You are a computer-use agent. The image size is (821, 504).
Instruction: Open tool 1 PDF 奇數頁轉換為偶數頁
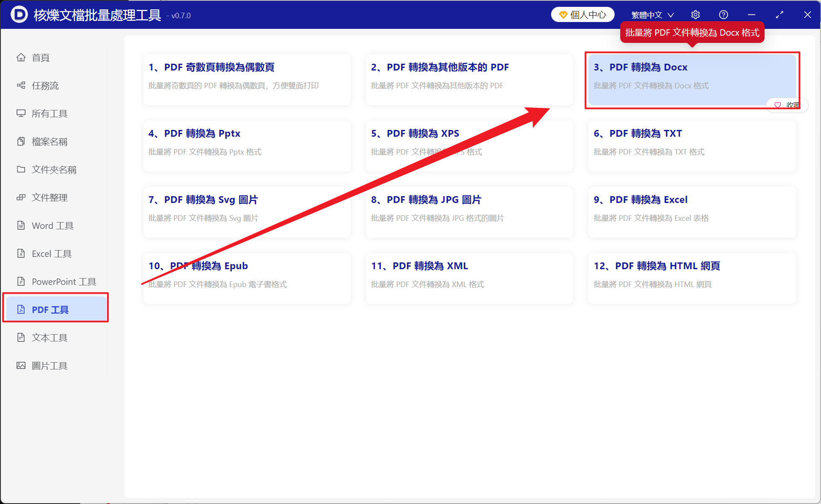pos(247,79)
